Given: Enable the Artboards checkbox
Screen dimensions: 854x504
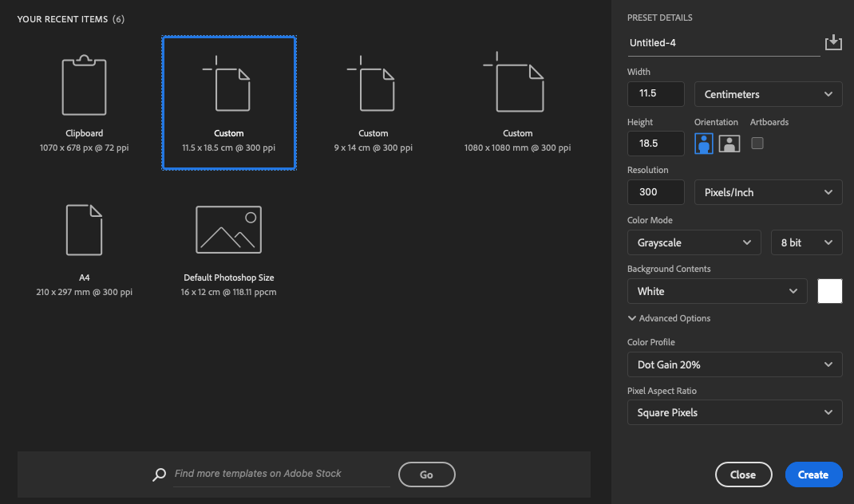Looking at the screenshot, I should coord(757,144).
